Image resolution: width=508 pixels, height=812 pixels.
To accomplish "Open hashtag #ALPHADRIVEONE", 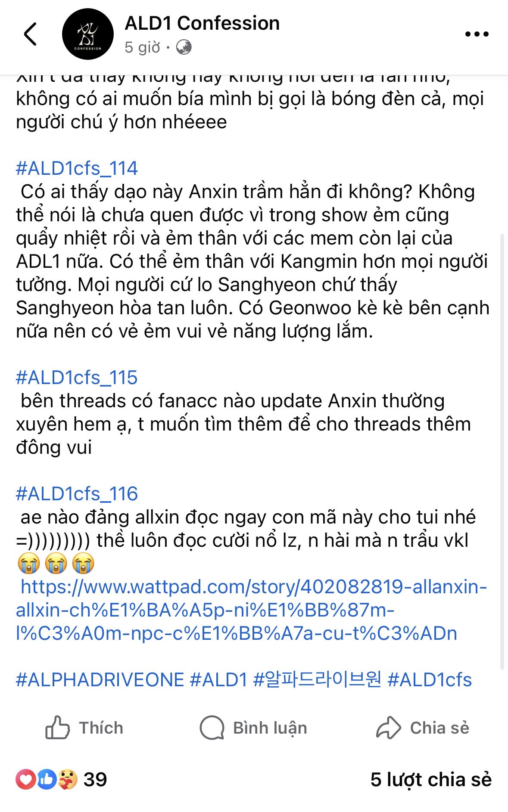I will click(100, 680).
